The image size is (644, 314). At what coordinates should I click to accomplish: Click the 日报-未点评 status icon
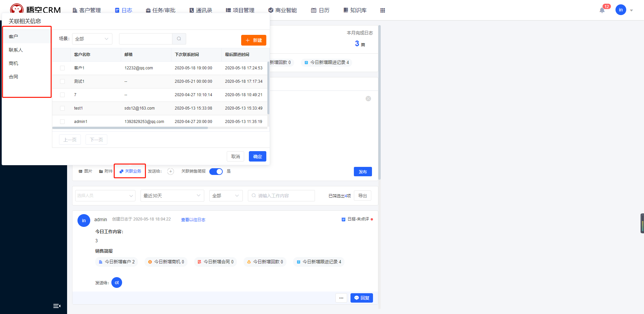coord(343,219)
